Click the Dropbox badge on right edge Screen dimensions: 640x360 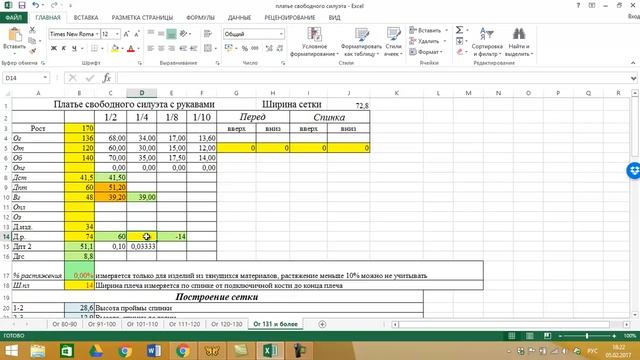click(x=633, y=170)
